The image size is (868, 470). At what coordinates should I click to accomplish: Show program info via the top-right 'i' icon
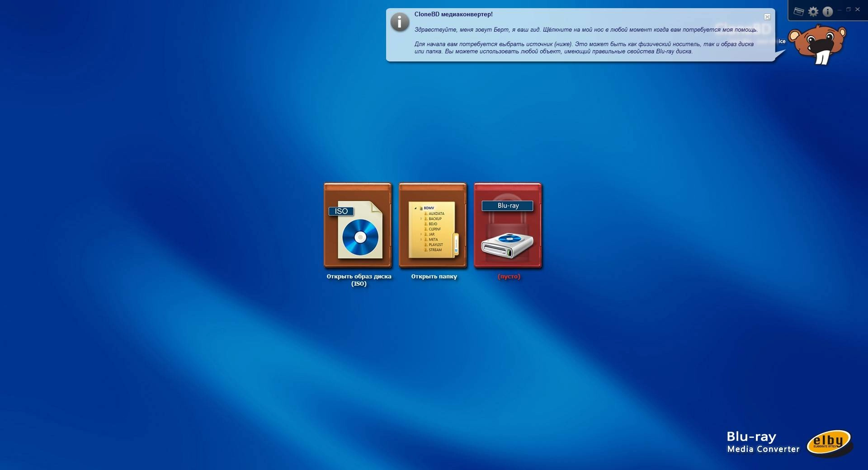click(x=828, y=11)
